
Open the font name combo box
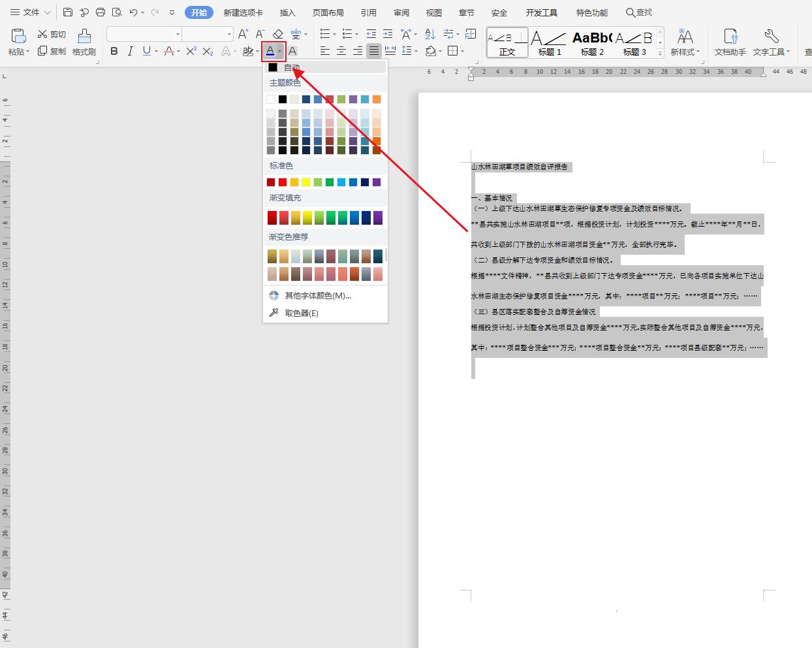click(x=144, y=34)
